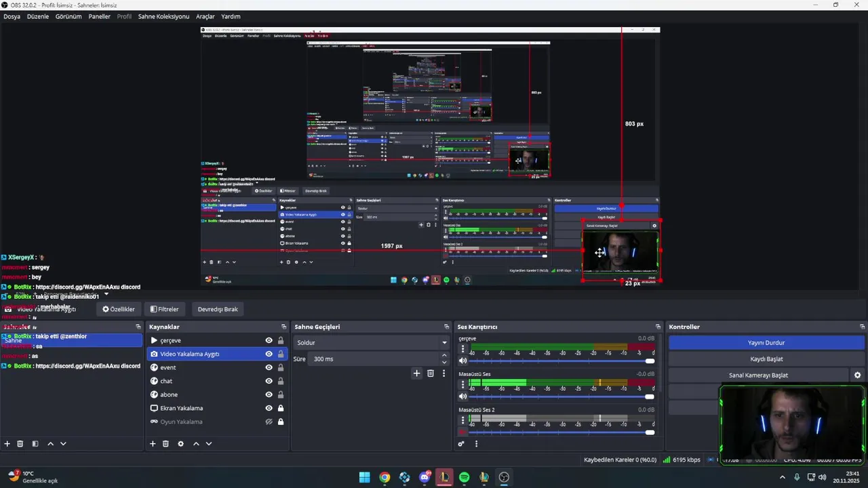This screenshot has height=488, width=868.
Task: Hide the chat source
Action: pos(269,381)
